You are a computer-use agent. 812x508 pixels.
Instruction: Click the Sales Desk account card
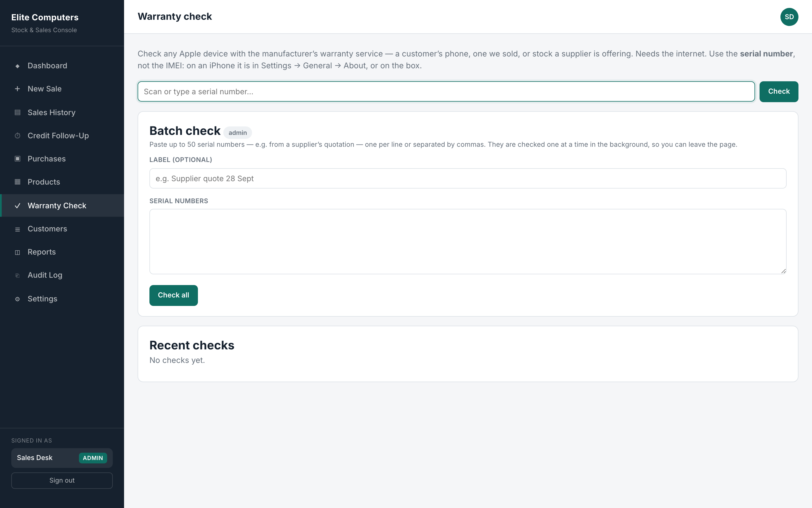[x=62, y=458]
